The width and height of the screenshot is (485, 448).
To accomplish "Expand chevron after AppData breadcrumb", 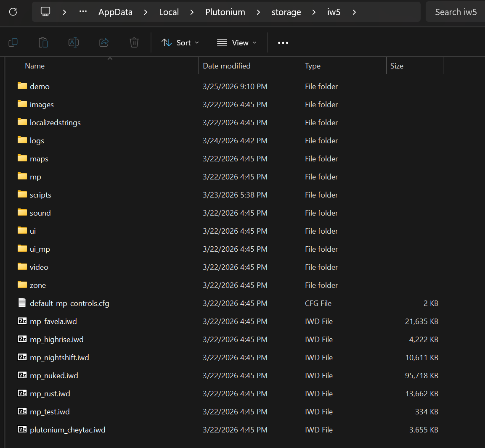I will click(146, 12).
